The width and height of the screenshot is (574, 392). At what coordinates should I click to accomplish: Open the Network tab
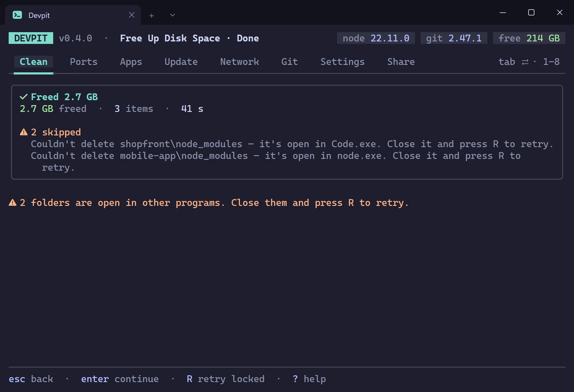(x=239, y=62)
